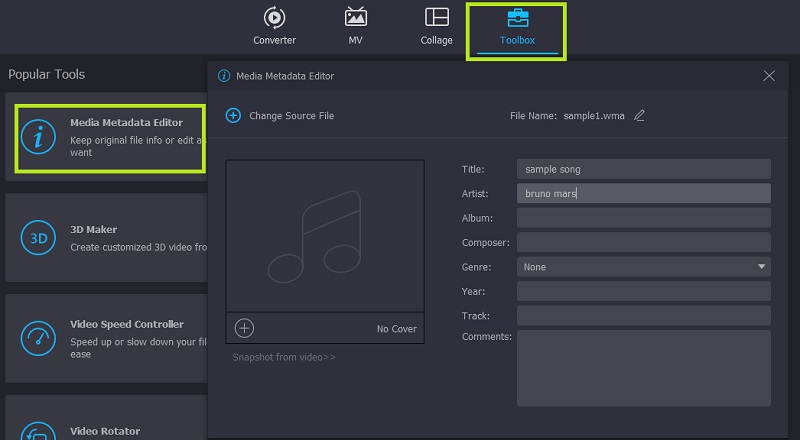Click the Change Source File button
800x440 pixels.
[291, 116]
